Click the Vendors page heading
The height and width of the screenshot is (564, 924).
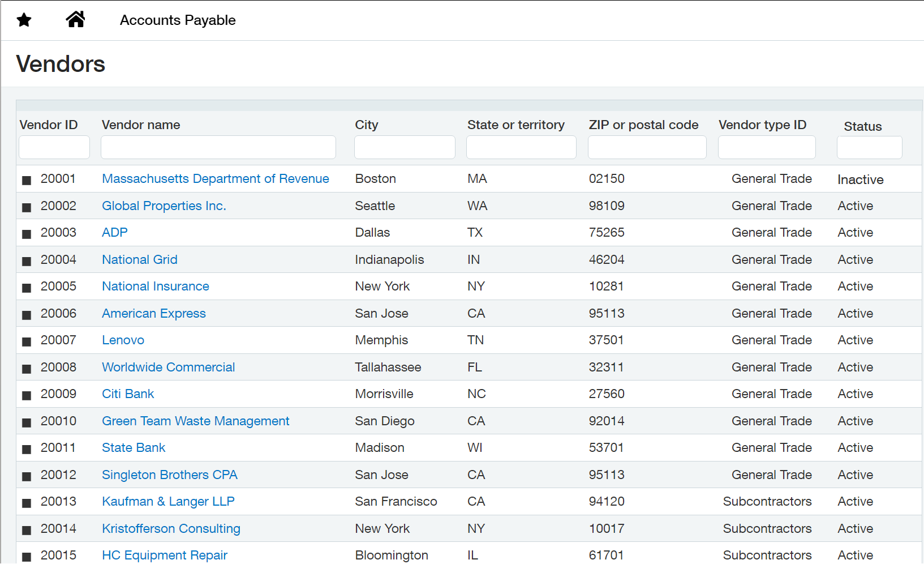pyautogui.click(x=61, y=64)
